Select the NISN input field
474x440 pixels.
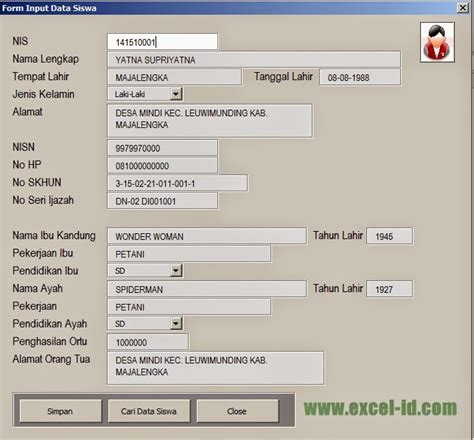tap(162, 148)
